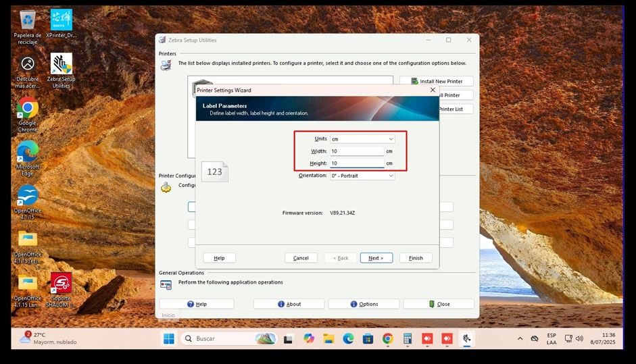Show hidden system tray icons
This screenshot has width=636, height=364.
click(x=520, y=338)
